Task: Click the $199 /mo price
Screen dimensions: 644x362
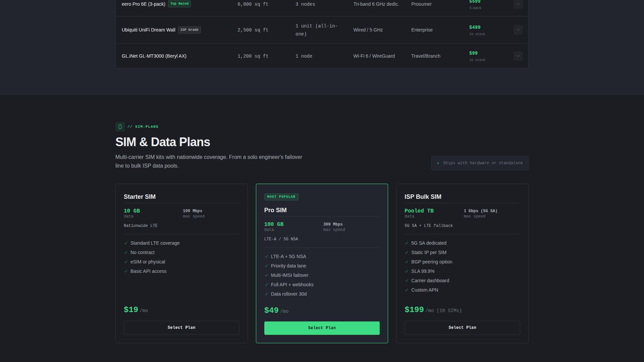Action: point(433,310)
